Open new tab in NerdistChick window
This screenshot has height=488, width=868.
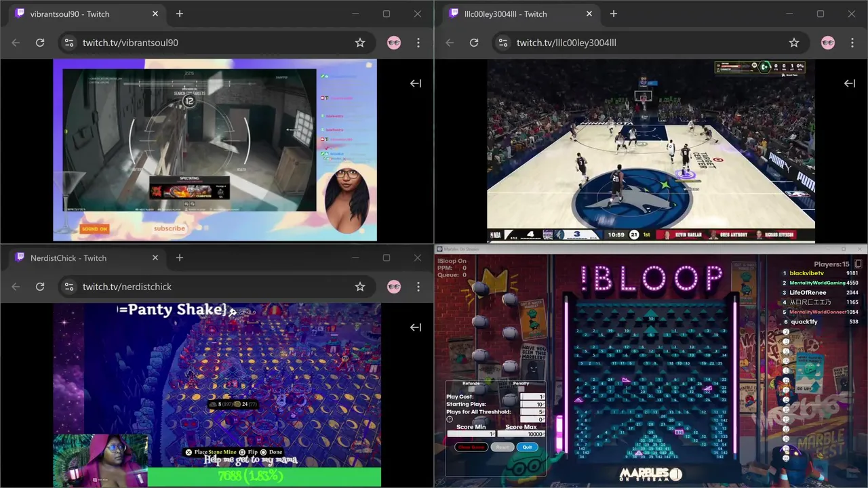180,258
